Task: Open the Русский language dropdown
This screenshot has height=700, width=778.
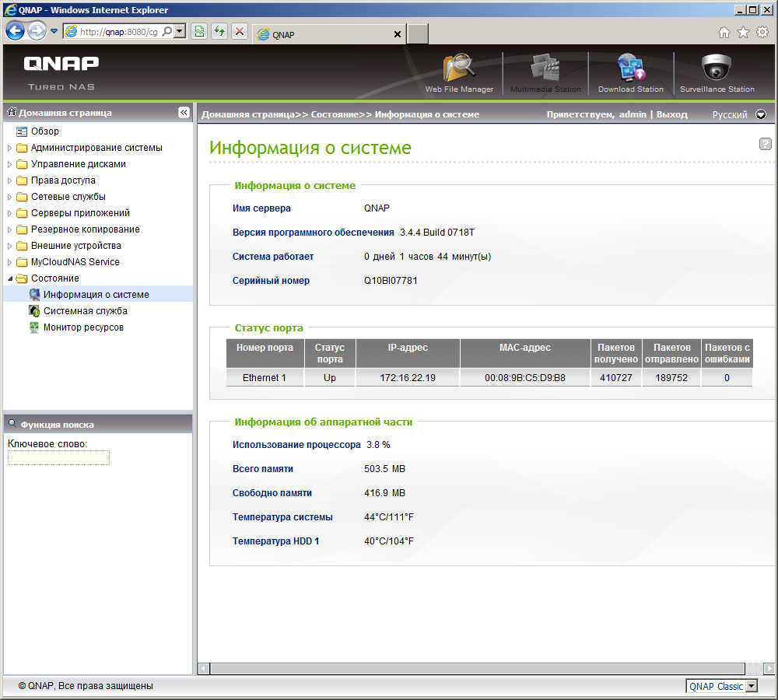Action: pyautogui.click(x=761, y=114)
